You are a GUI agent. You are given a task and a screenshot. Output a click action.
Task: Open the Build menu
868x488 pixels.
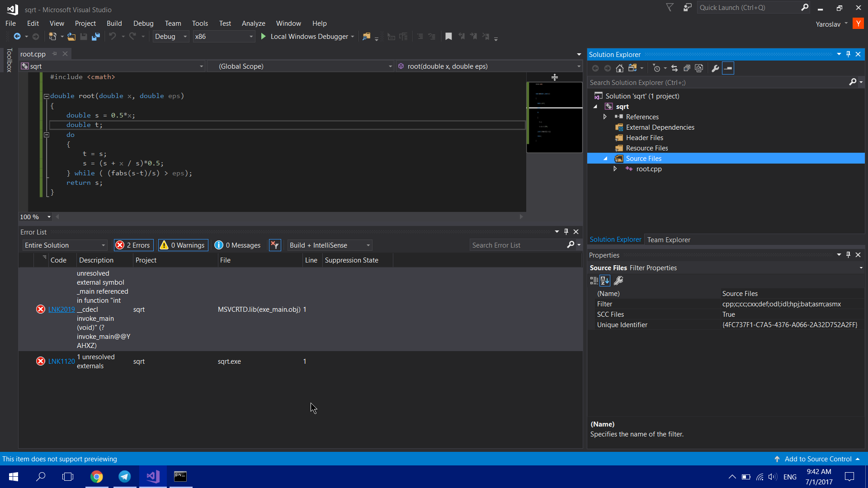point(114,23)
